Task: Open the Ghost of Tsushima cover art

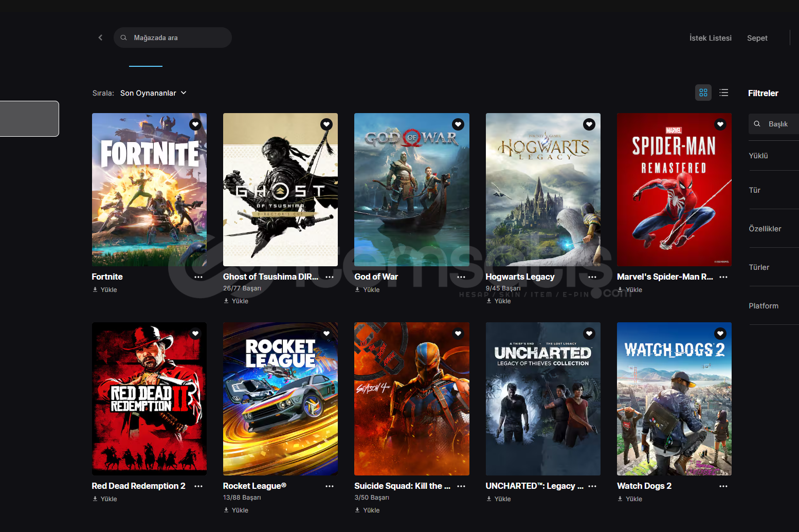Action: point(280,190)
